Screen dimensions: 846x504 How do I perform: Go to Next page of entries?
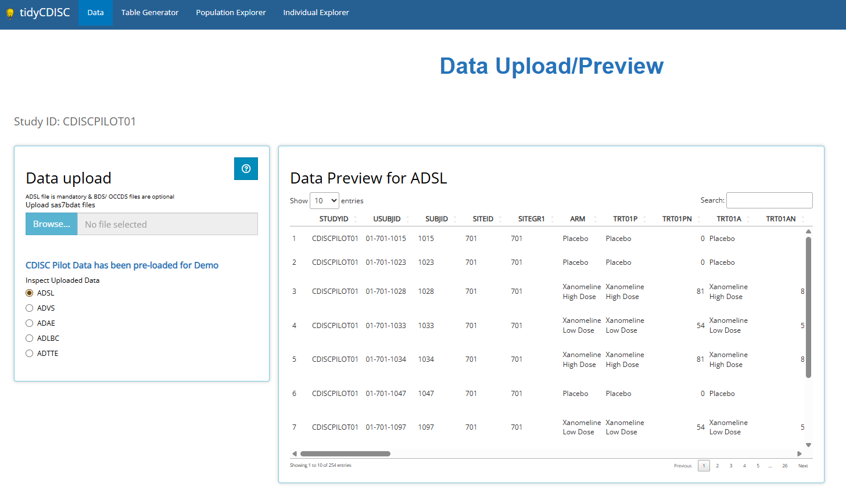tap(803, 466)
